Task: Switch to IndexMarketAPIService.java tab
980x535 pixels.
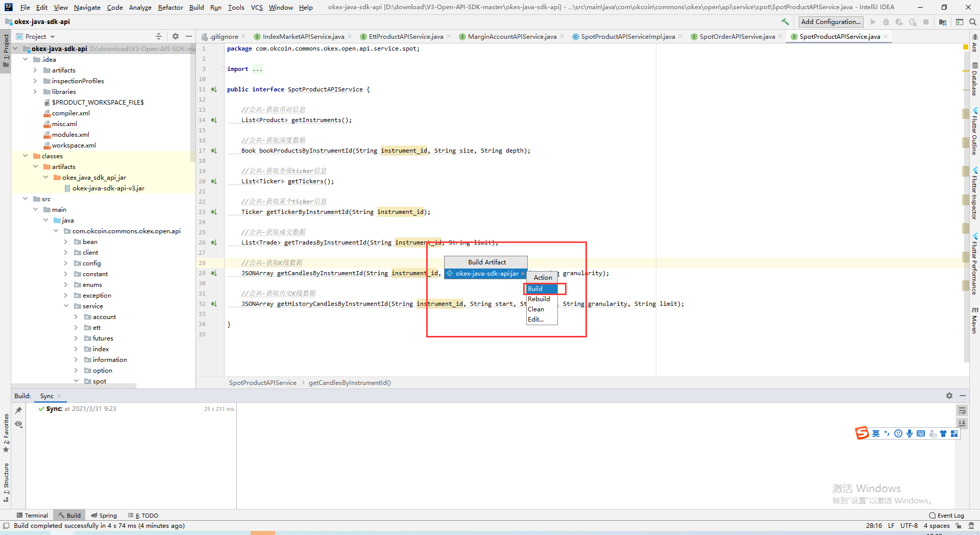Action: tap(303, 36)
